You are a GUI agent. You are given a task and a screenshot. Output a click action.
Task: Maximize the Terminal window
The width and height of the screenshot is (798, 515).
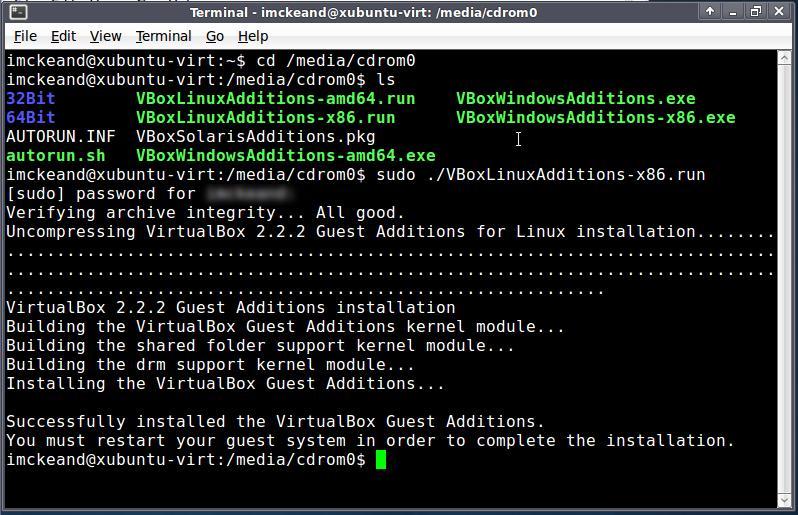coord(756,11)
